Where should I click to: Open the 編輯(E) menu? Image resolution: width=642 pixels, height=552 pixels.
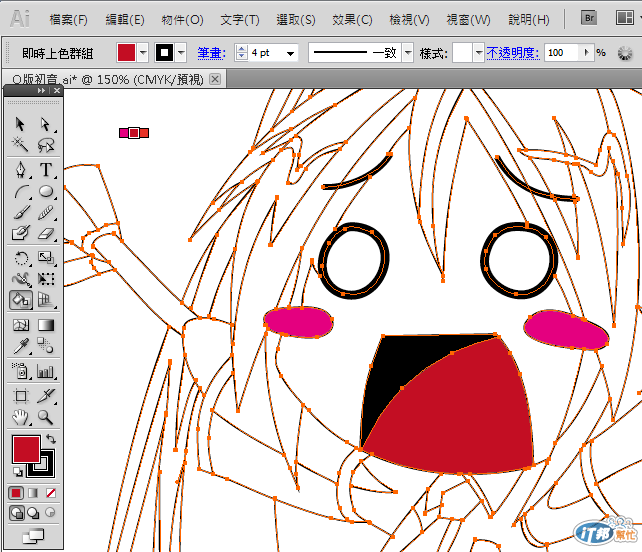[x=125, y=20]
